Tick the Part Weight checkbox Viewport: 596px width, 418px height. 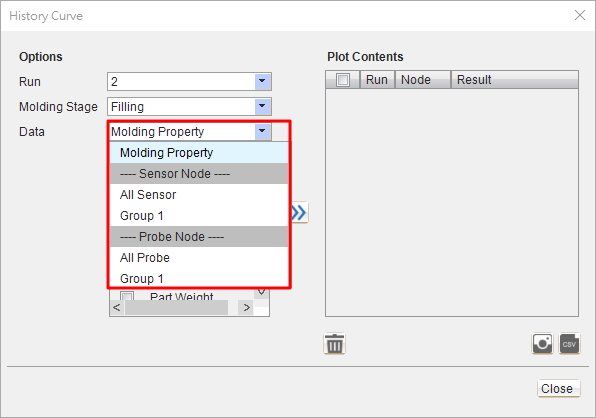[x=127, y=296]
